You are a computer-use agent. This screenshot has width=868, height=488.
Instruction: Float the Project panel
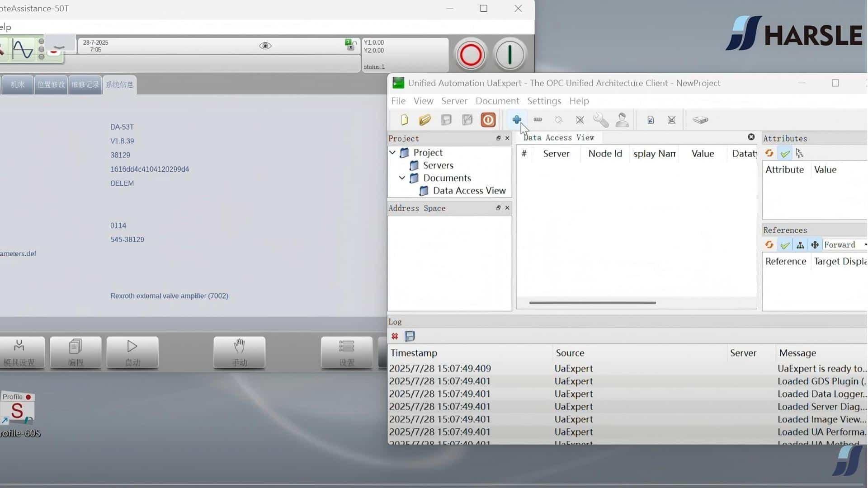click(x=498, y=138)
